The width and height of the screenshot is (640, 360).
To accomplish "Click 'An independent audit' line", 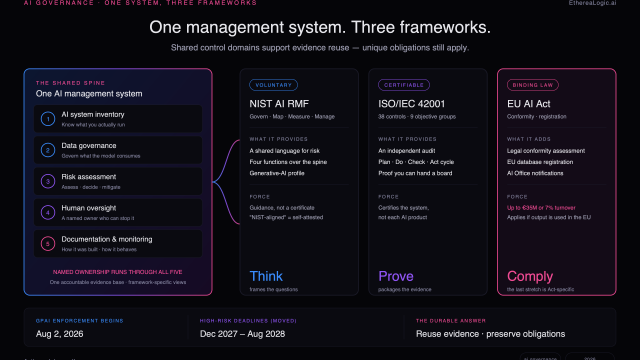I will coord(407,151).
